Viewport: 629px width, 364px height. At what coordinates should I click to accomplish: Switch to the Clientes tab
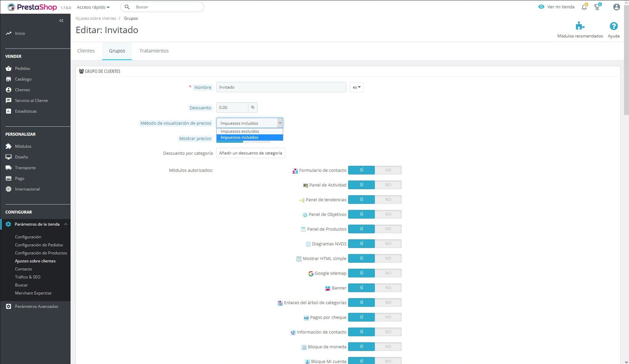86,51
